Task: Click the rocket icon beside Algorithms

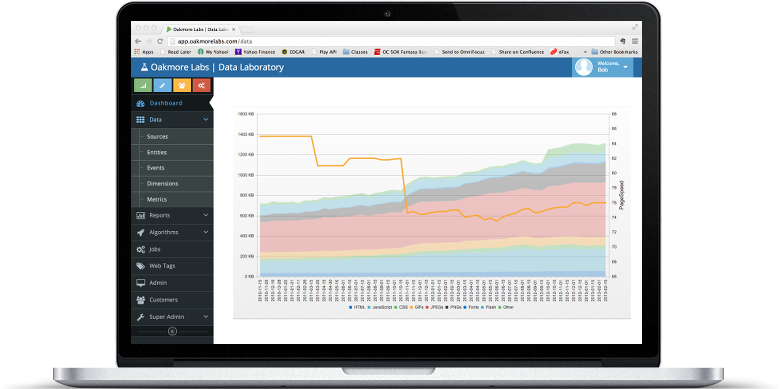Action: 140,232
